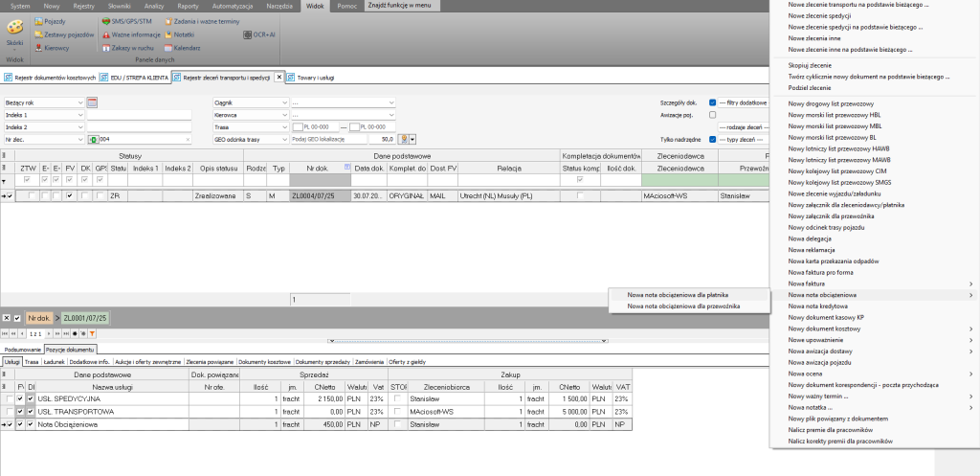Click the calendar icon beside Bieżący rok
Image resolution: width=980 pixels, height=476 pixels.
pos(93,102)
